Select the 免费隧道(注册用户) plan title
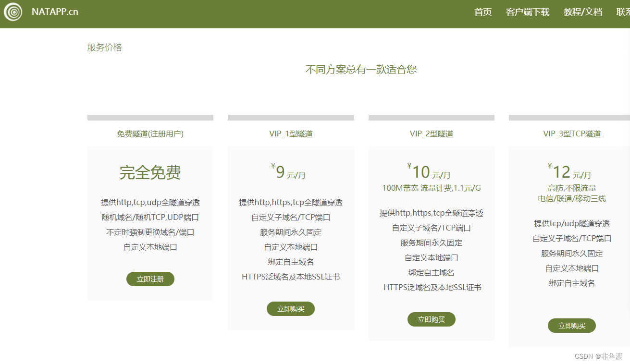This screenshot has height=364, width=630. [150, 134]
